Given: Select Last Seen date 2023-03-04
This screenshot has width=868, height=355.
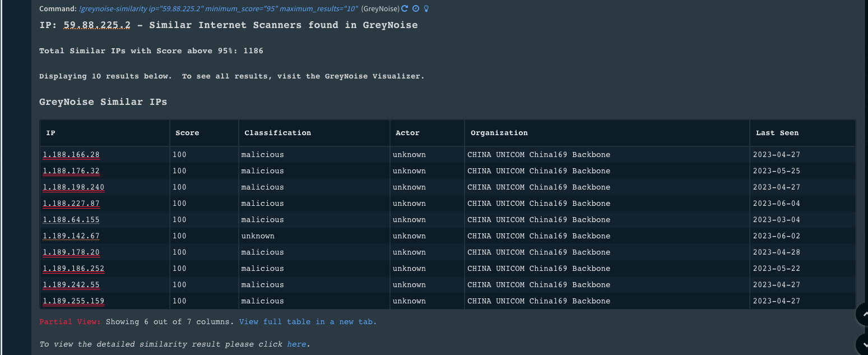Looking at the screenshot, I should pyautogui.click(x=777, y=220).
